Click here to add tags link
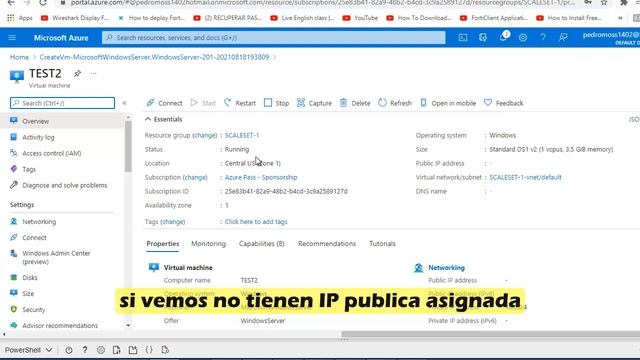This screenshot has width=640, height=360. tap(256, 222)
